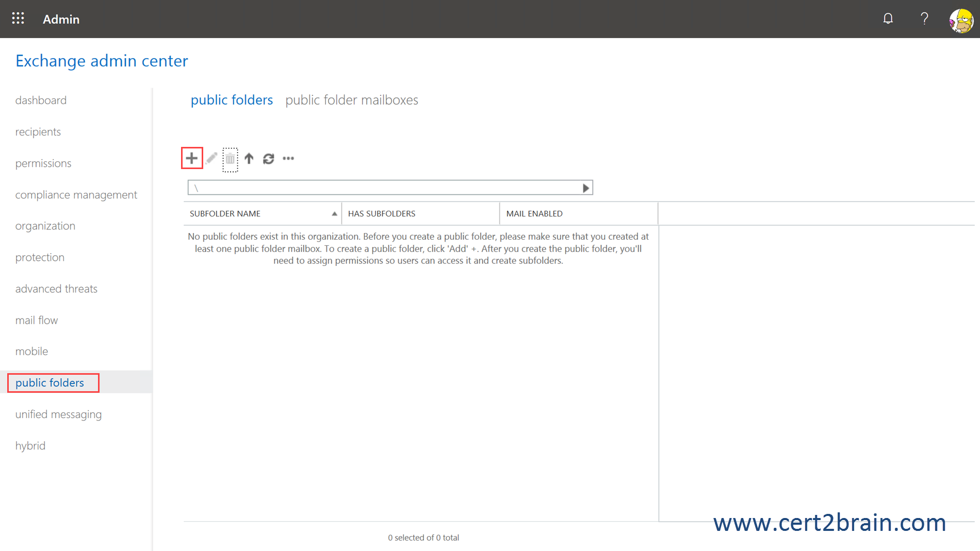Open organization in the sidebar

click(45, 226)
